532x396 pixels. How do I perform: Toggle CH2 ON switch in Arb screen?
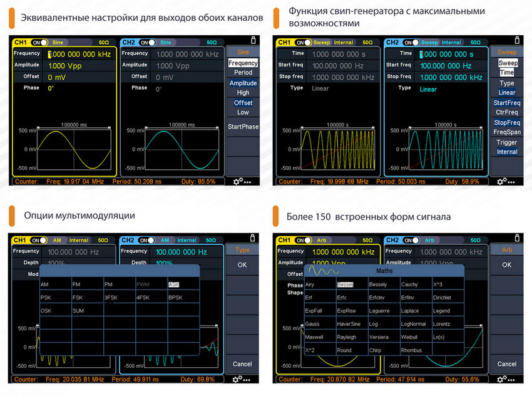(411, 240)
